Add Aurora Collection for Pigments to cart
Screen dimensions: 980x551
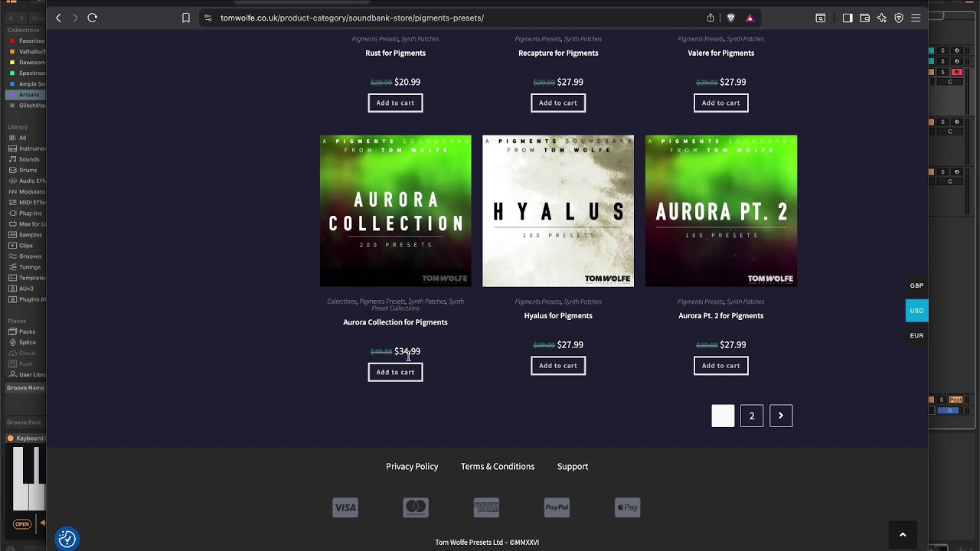point(395,372)
